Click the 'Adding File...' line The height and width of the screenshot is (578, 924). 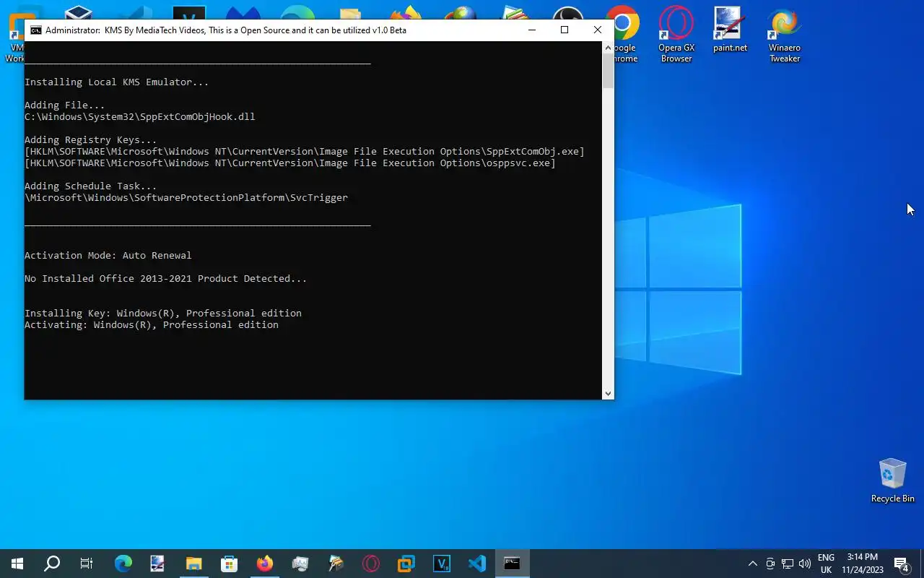[x=65, y=105]
